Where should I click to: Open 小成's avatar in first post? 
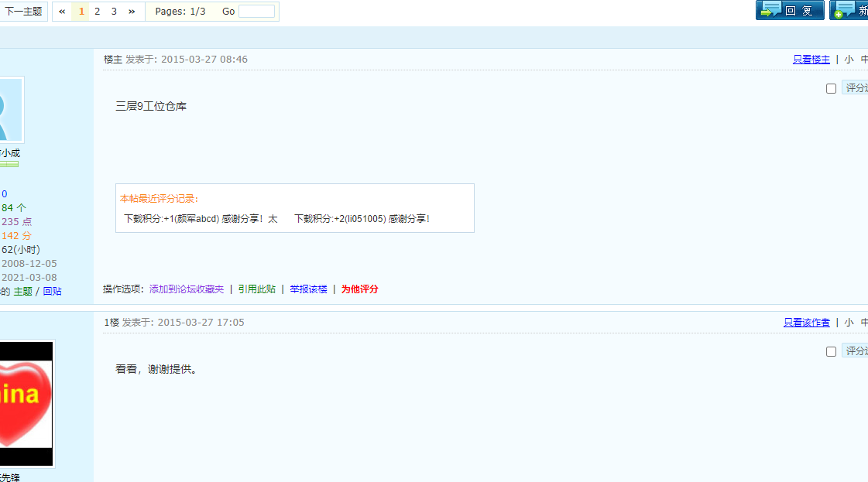(x=11, y=109)
